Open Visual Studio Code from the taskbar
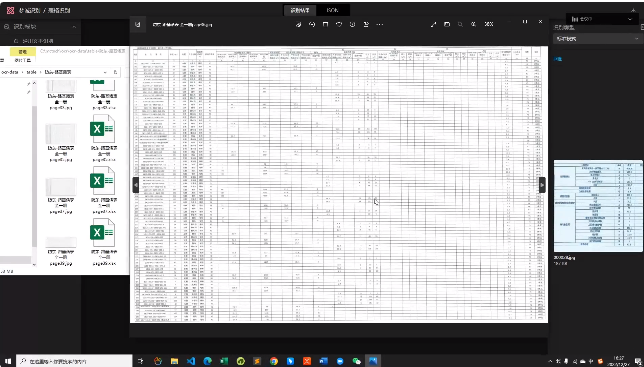This screenshot has height=367, width=644. [191, 361]
